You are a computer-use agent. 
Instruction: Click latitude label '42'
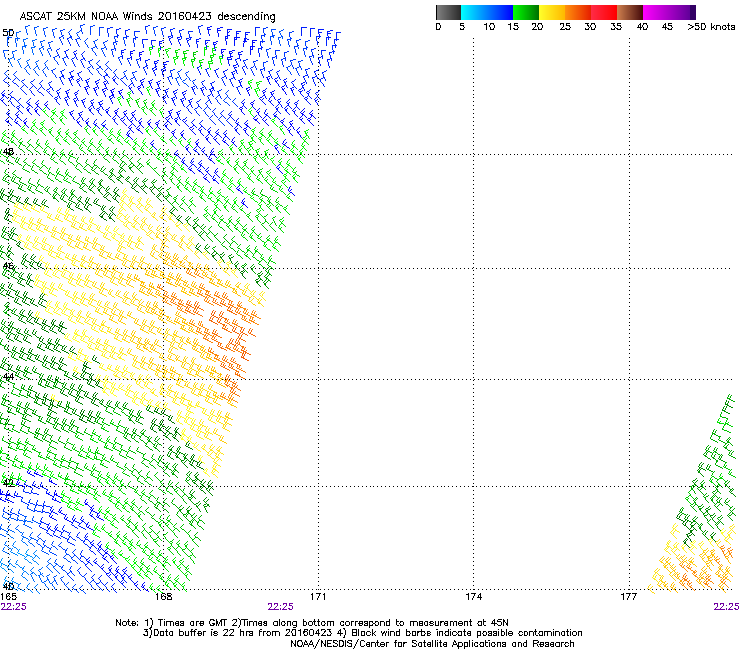tap(8, 483)
